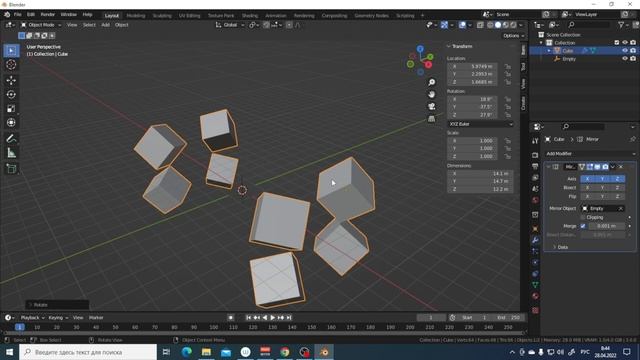640x360 pixels.
Task: Remove the Mirror modifier with X
Action: (x=621, y=167)
